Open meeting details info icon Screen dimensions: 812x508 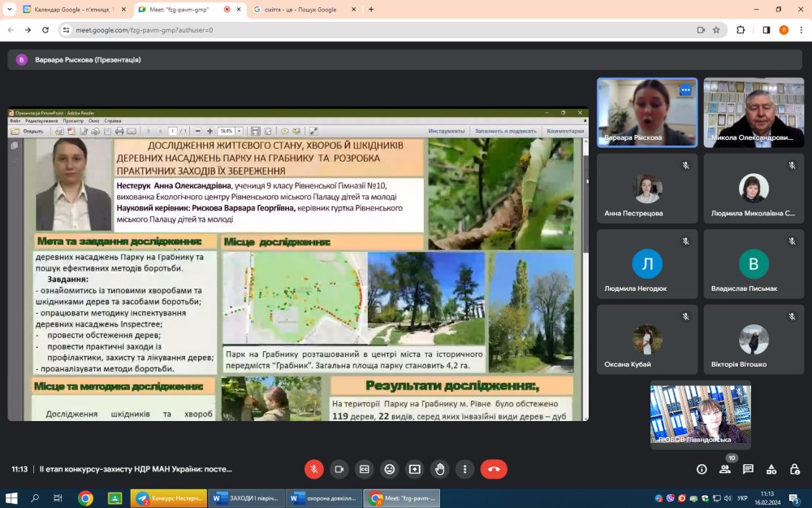coord(702,469)
